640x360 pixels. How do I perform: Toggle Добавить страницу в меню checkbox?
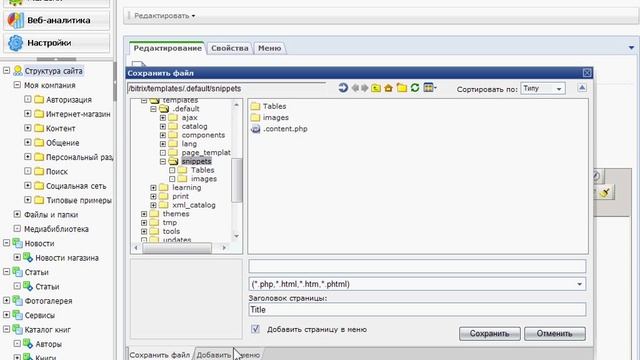coord(256,329)
